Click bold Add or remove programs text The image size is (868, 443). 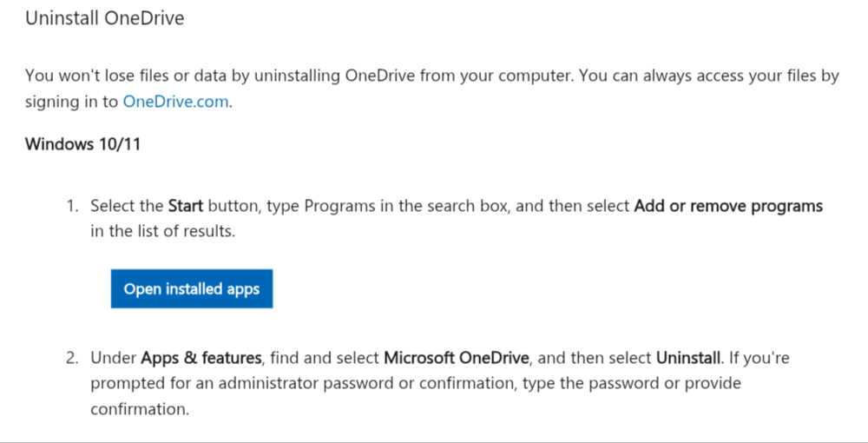[x=728, y=206]
